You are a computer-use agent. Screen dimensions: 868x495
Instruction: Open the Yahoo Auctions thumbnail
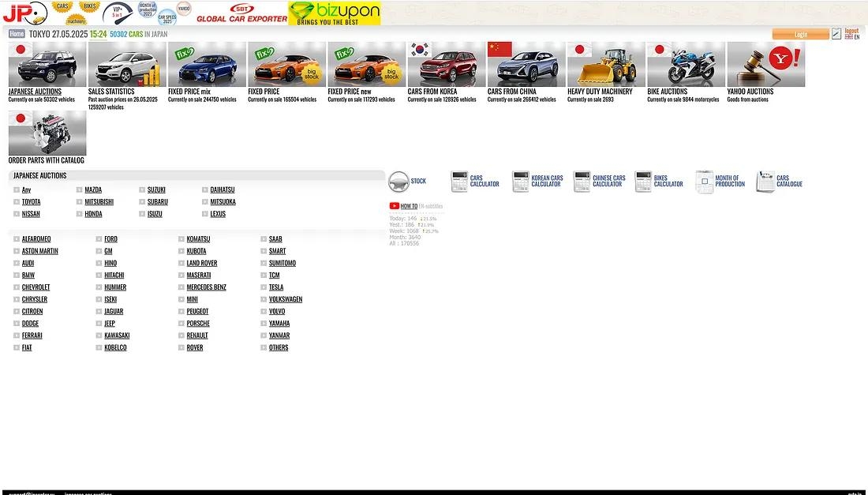click(x=765, y=65)
